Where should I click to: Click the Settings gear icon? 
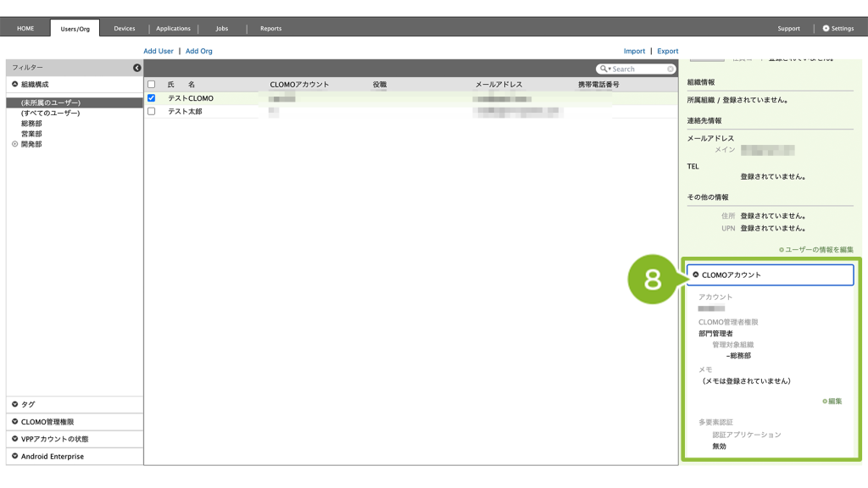[x=826, y=28]
